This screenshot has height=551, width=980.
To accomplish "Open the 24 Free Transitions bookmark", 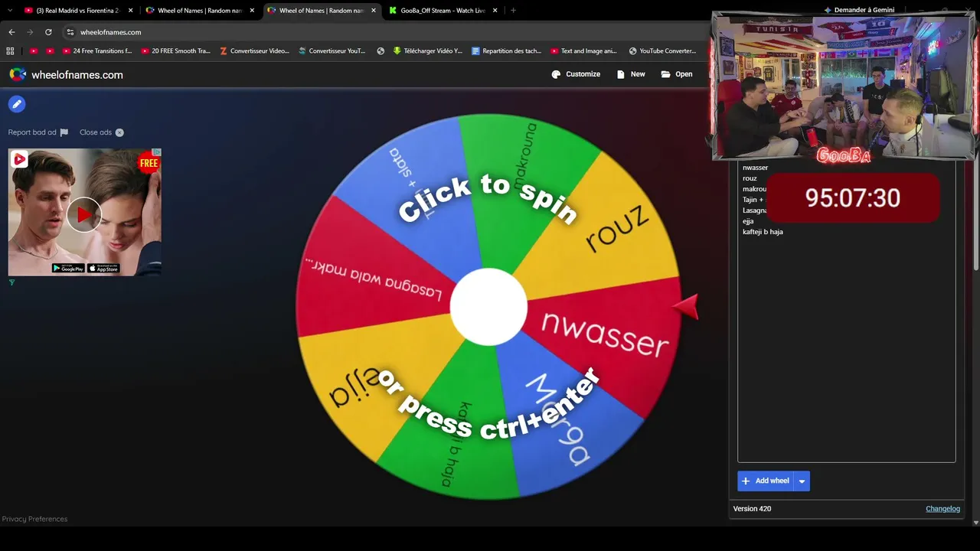I will 97,51.
